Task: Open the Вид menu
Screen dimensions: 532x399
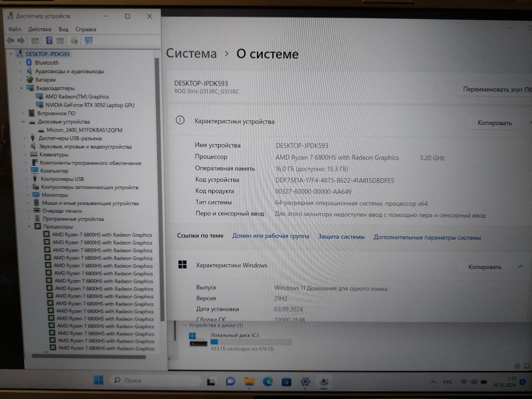Action: point(63,29)
